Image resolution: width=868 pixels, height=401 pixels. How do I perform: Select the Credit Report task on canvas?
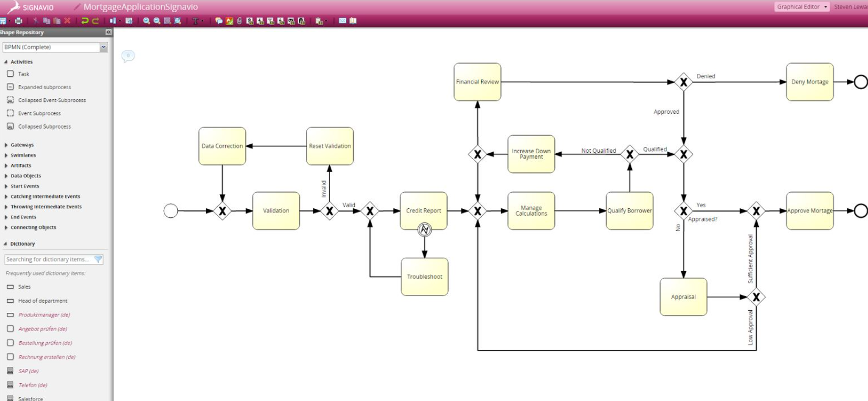[x=424, y=210]
